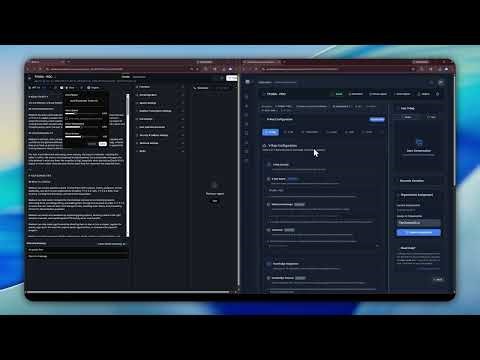Screen dimensions: 480x360
Task: Click the horizontal scrollbar at the bottom of the left window
Action: pyautogui.click(x=128, y=292)
